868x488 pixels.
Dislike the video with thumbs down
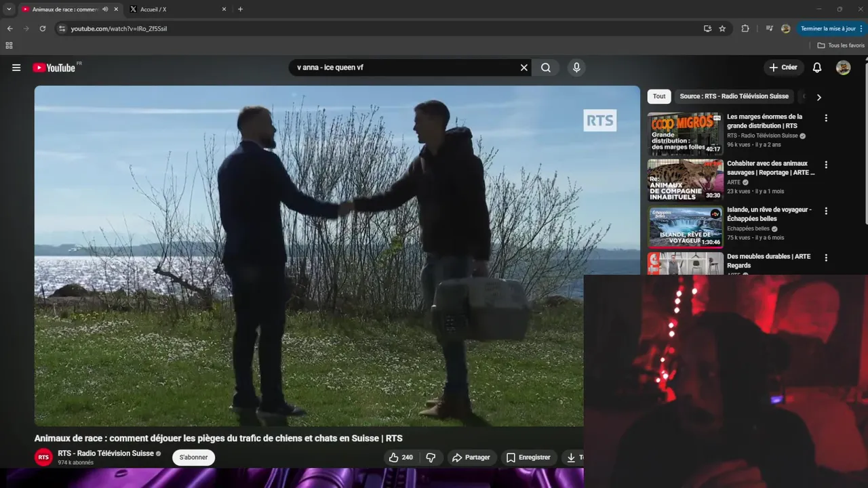click(x=431, y=457)
